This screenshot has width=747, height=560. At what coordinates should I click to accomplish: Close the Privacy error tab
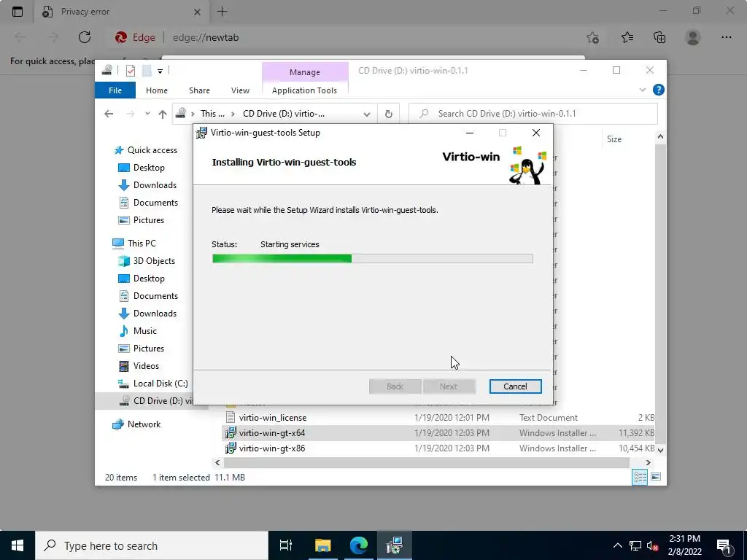[197, 12]
